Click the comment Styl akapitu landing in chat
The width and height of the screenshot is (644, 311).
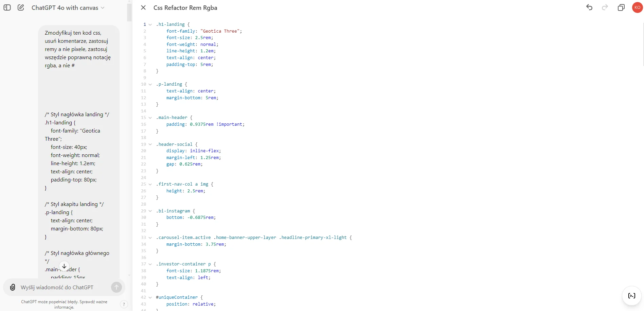point(74,204)
